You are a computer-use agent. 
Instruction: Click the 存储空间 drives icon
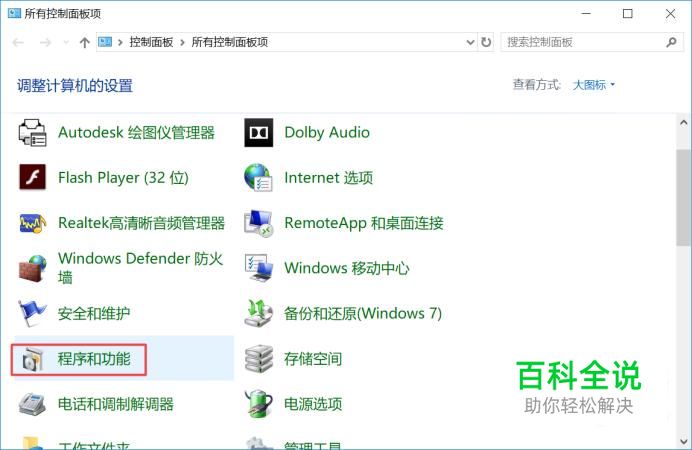coord(259,359)
